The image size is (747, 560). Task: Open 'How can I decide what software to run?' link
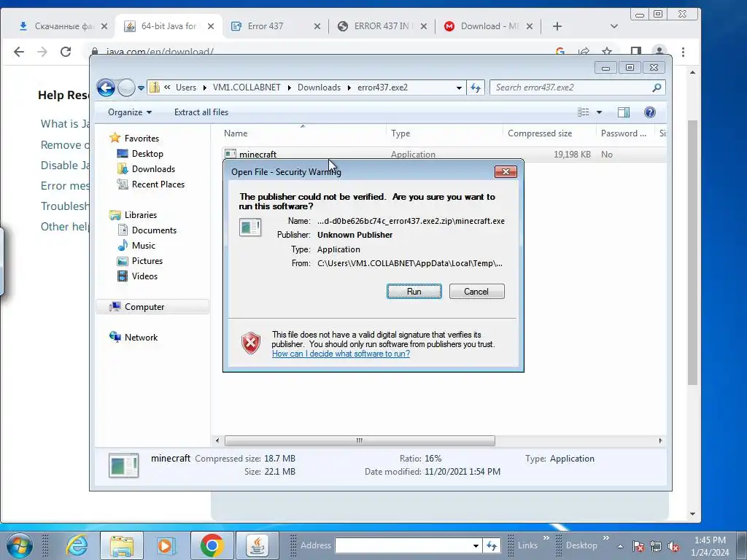341,354
